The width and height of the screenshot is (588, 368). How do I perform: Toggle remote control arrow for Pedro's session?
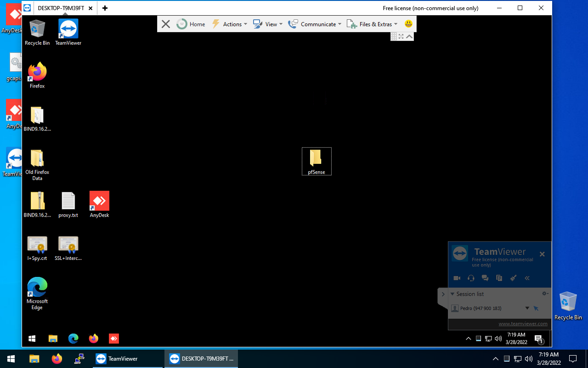click(536, 308)
